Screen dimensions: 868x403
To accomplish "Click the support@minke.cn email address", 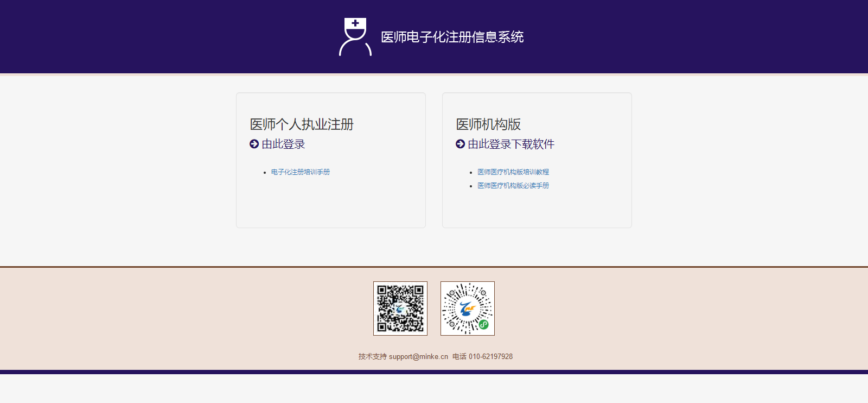I will 418,357.
